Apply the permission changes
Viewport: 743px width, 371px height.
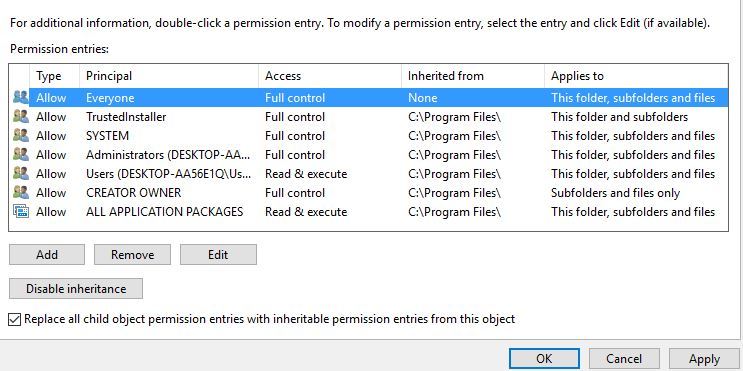(704, 359)
